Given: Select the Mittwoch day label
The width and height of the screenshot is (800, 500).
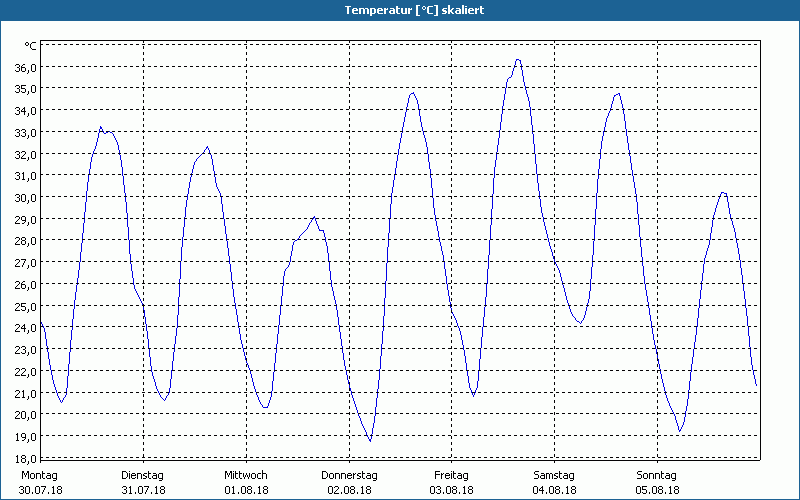Looking at the screenshot, I should [x=245, y=475].
